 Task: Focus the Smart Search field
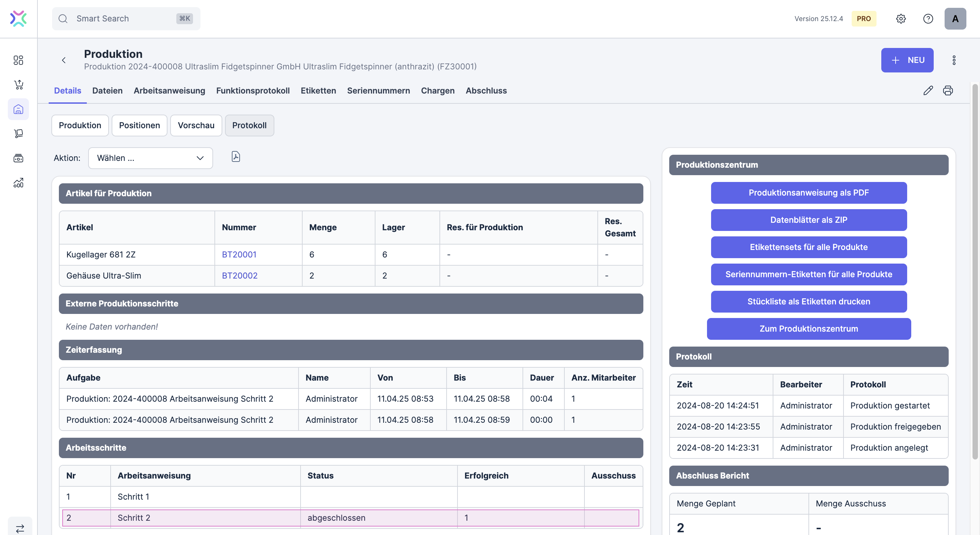coord(122,19)
